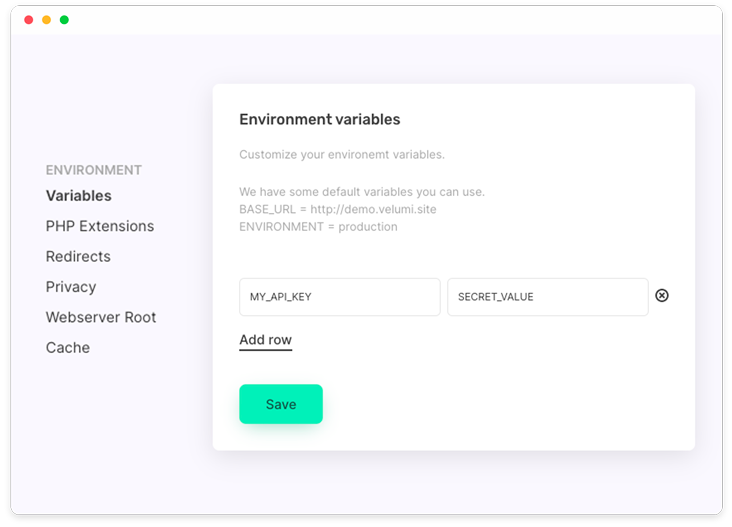
Task: Focus the MY_API_KEY name field
Action: pos(339,297)
